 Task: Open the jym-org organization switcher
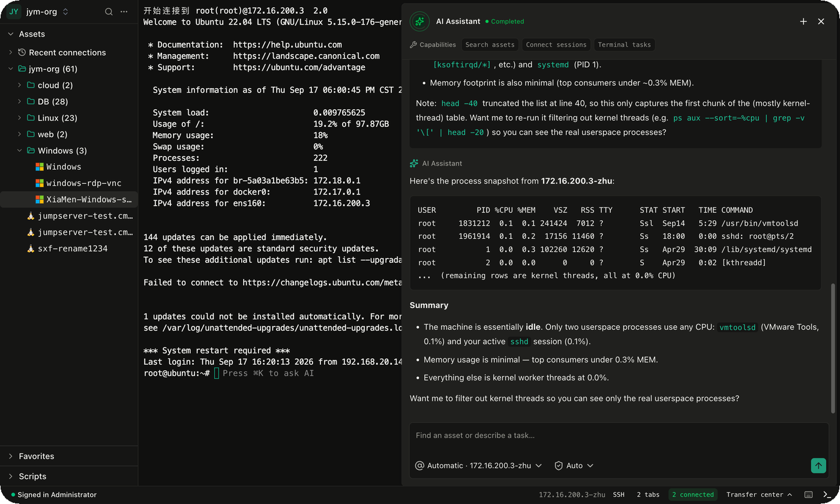pos(47,11)
